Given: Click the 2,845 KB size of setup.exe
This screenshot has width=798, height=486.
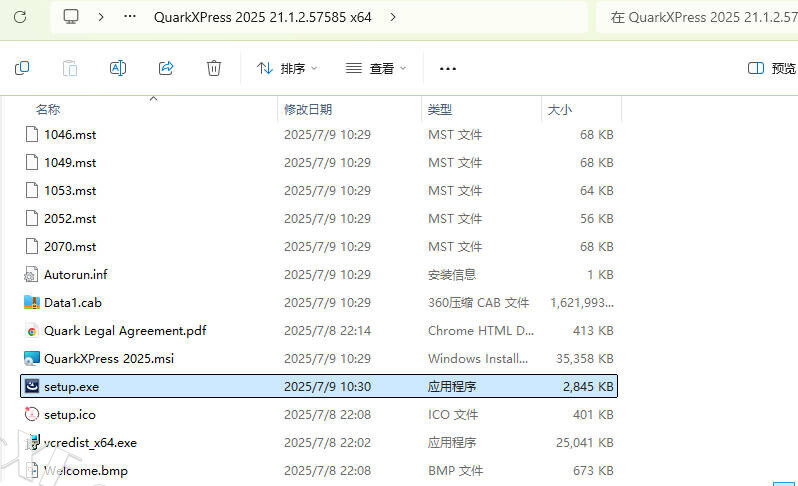Looking at the screenshot, I should coord(588,387).
